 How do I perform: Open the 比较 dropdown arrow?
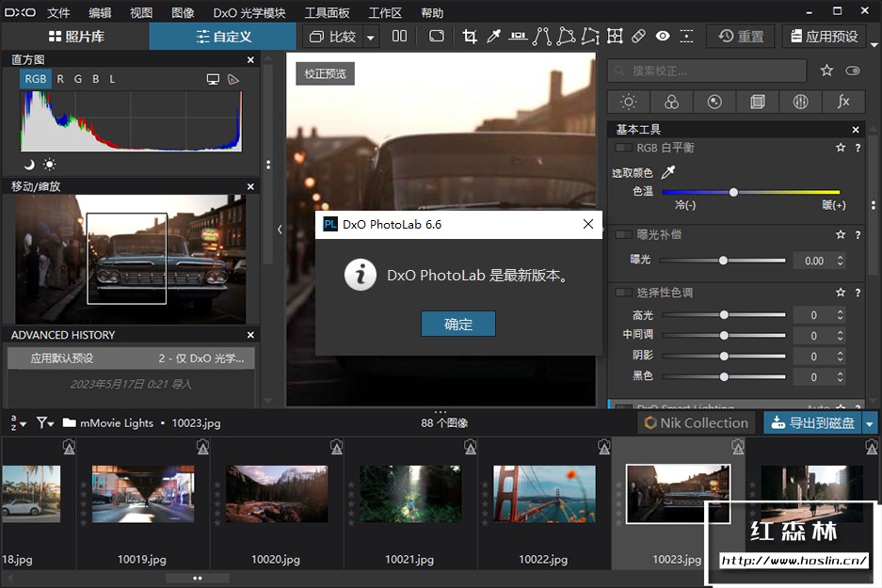[371, 38]
